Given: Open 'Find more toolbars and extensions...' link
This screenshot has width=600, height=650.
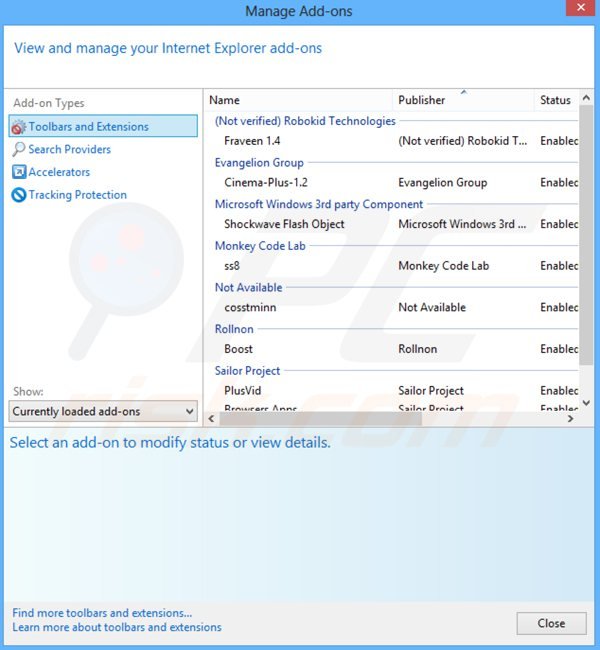Looking at the screenshot, I should pos(102,613).
